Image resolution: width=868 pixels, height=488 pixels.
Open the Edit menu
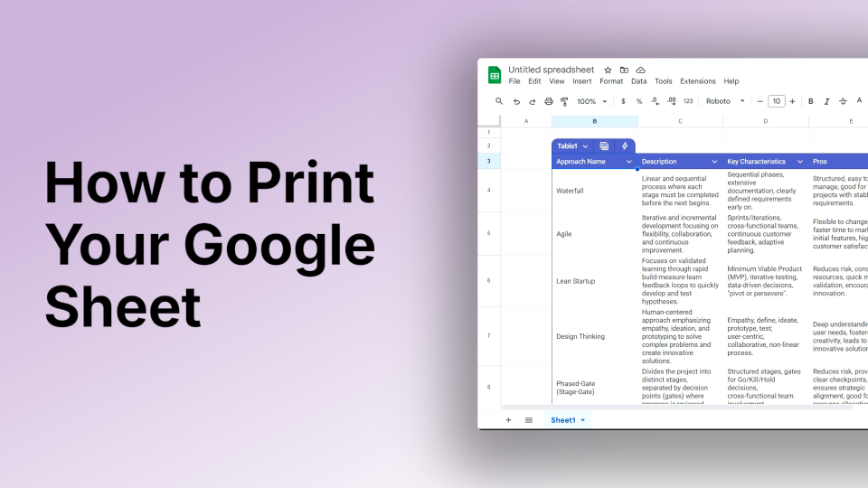(x=534, y=81)
